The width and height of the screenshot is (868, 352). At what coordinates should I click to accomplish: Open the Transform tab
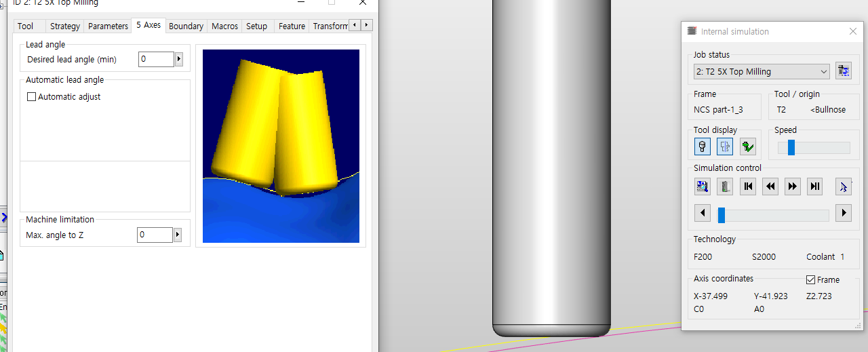tap(330, 26)
